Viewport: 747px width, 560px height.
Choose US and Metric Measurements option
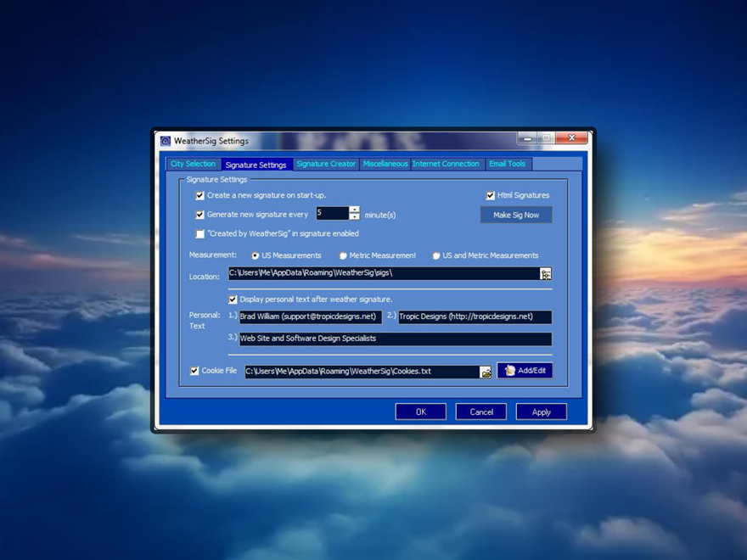(x=436, y=255)
